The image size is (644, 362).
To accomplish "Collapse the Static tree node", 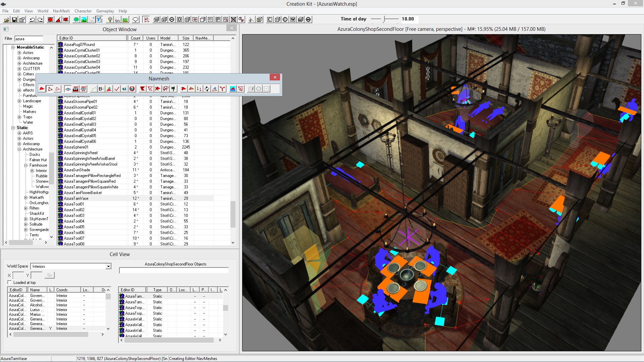I will pos(13,128).
